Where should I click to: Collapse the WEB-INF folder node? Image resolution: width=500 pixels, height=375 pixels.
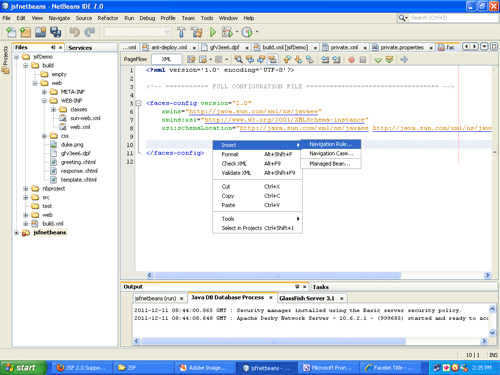click(x=44, y=100)
